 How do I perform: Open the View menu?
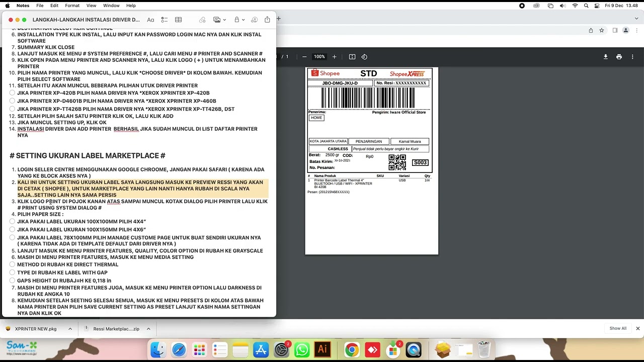tap(91, 6)
